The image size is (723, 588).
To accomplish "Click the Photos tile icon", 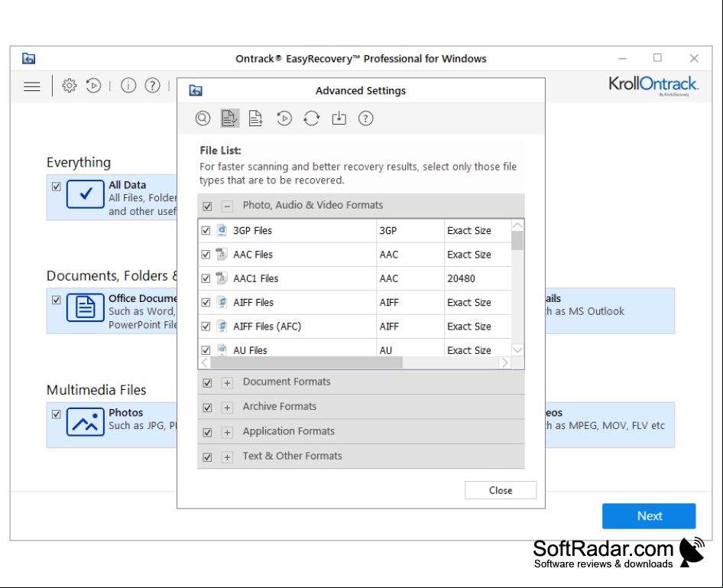I will coord(86,421).
